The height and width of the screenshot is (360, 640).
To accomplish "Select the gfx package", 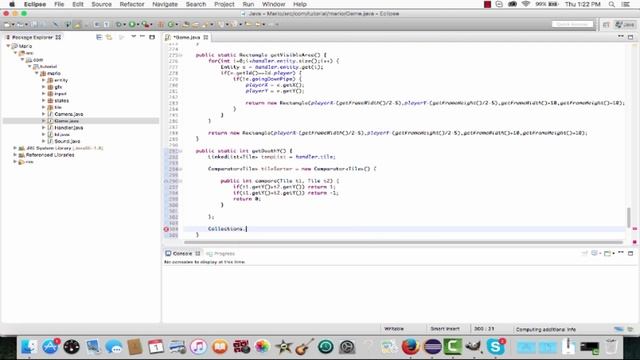I will [58, 87].
